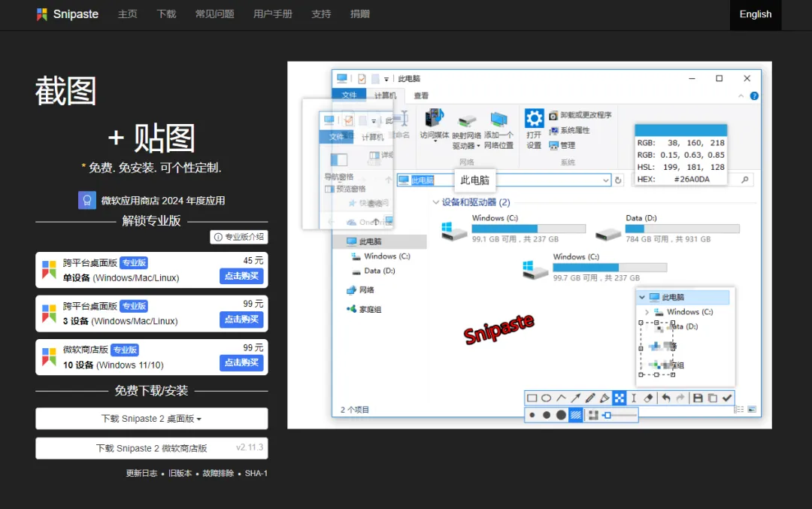Click the 专业版介绍 info button
The width and height of the screenshot is (812, 509).
point(239,237)
